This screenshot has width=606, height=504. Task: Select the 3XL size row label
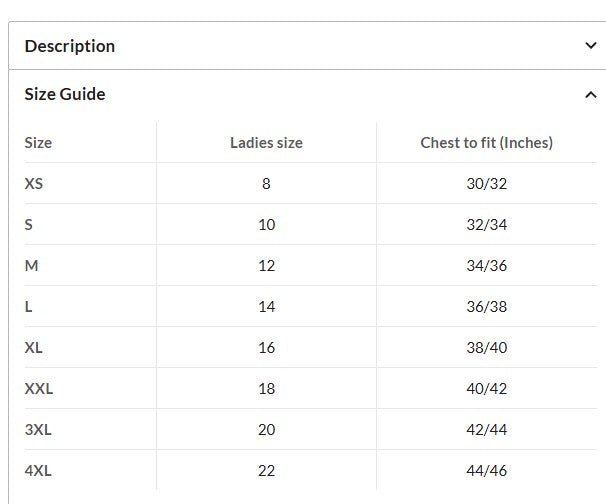pyautogui.click(x=38, y=430)
